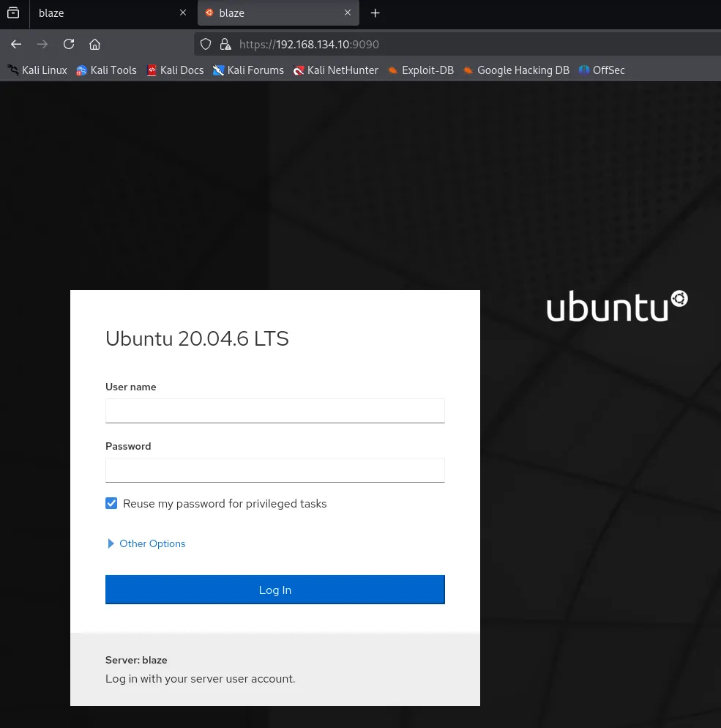
Task: Click the Ubuntu logo on the right
Action: [616, 306]
